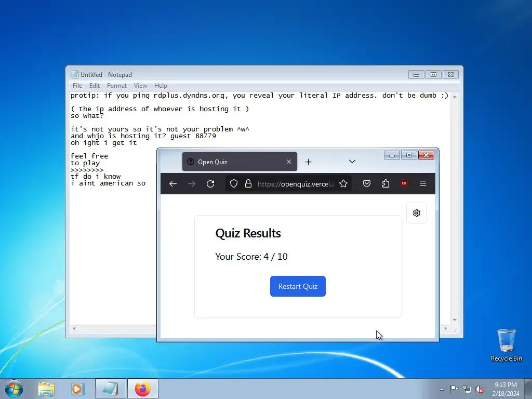Image resolution: width=532 pixels, height=399 pixels.
Task: Bookmark this page with the star icon
Action: [x=343, y=183]
